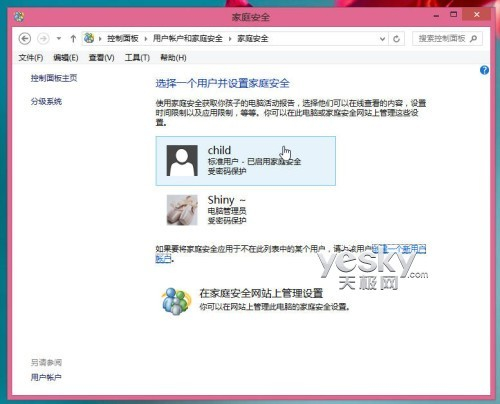Image resolution: width=500 pixels, height=404 pixels.
Task: Open the 工具(T) menu
Action: click(x=137, y=58)
